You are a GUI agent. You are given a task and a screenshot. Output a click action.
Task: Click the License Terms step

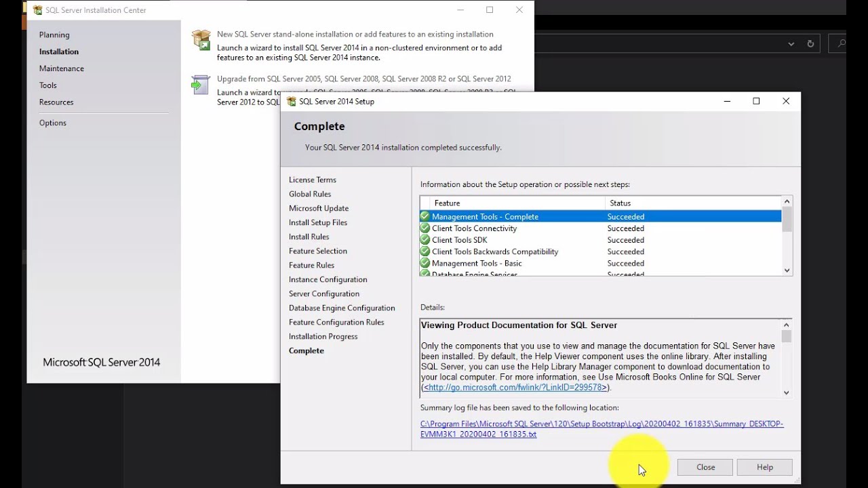[313, 180]
